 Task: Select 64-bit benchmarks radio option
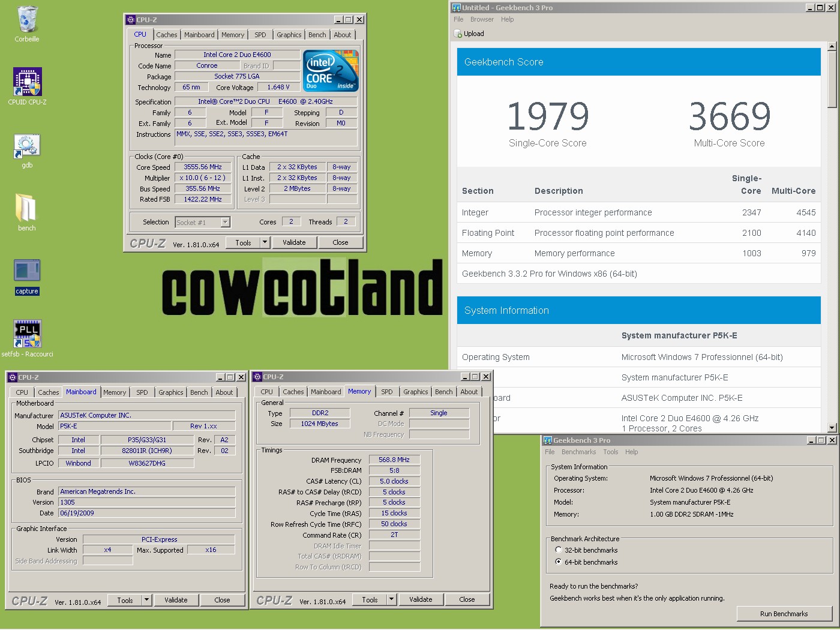point(559,562)
